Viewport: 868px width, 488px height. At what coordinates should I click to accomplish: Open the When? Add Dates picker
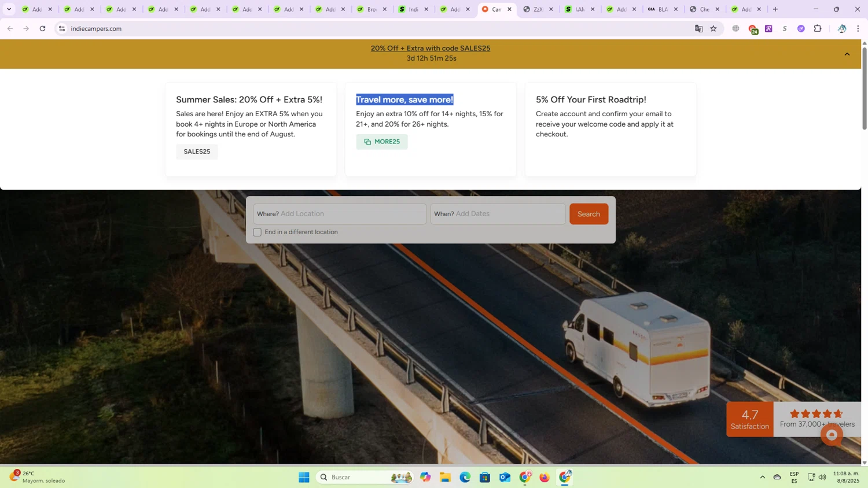(x=498, y=214)
